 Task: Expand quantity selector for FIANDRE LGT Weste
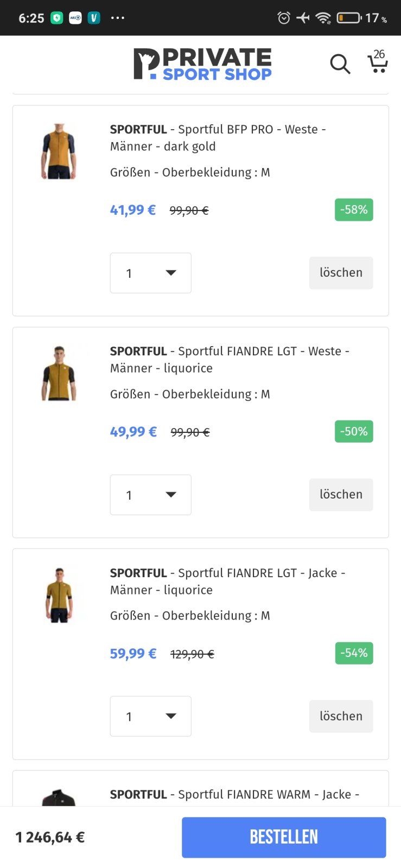150,495
